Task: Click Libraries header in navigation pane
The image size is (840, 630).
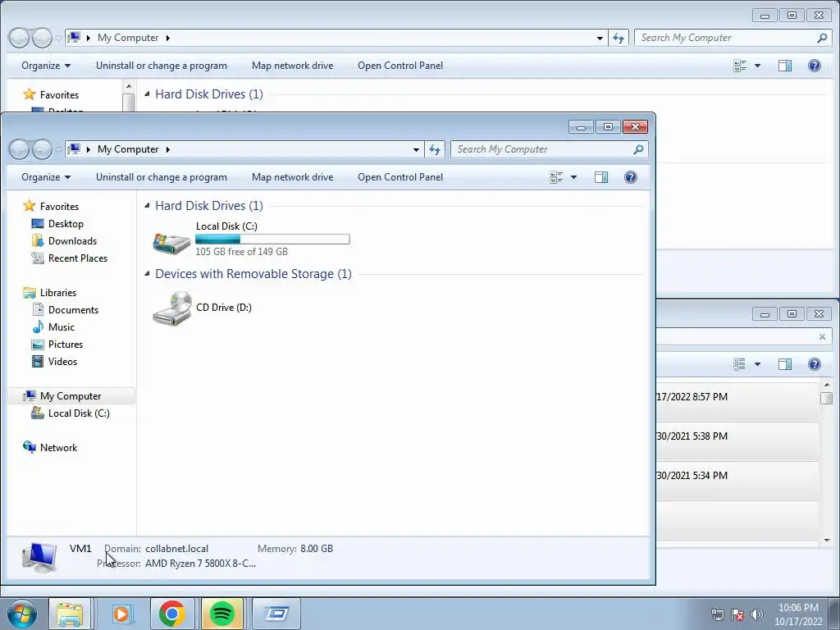Action: pyautogui.click(x=58, y=293)
